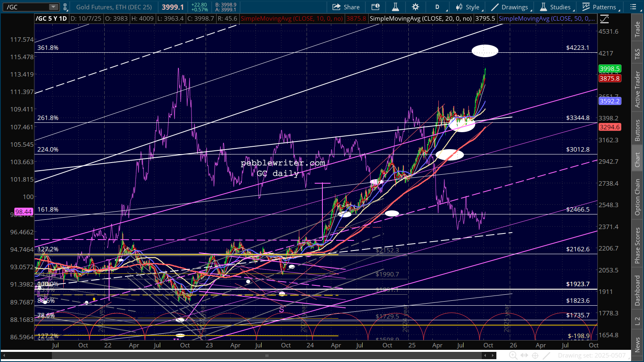Click the scrollbar right arrow

coord(493,356)
